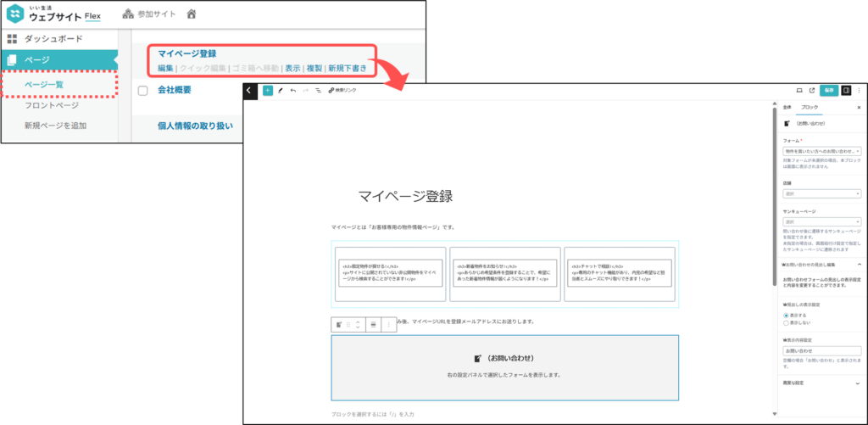Click the back arrow in editor corner
Viewport: 868px width, 425px height.
point(250,90)
